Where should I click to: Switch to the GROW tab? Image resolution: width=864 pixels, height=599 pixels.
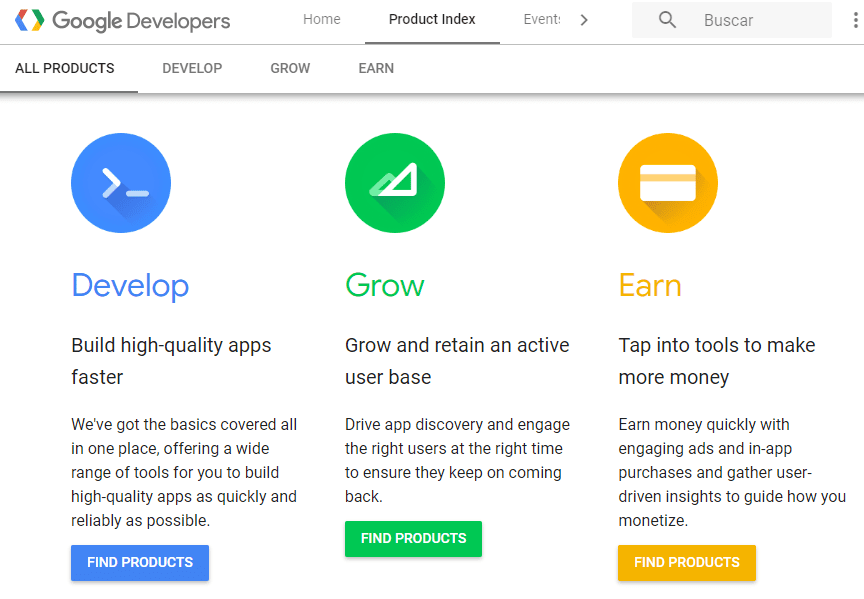coord(290,68)
